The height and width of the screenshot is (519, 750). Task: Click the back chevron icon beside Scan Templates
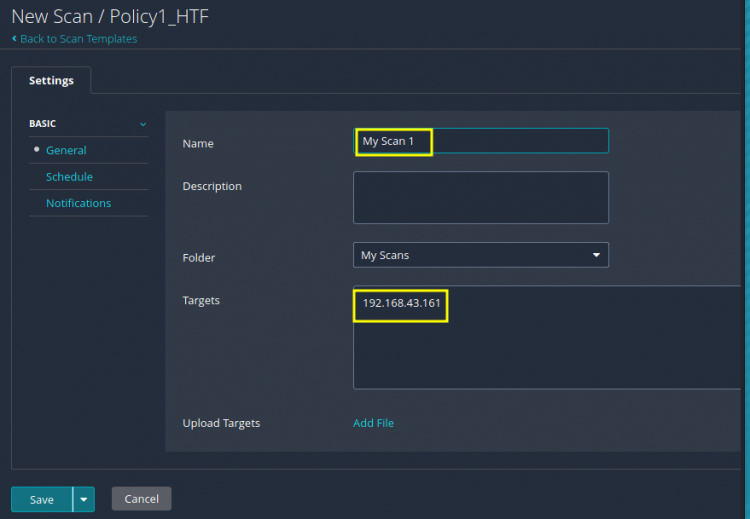point(14,39)
